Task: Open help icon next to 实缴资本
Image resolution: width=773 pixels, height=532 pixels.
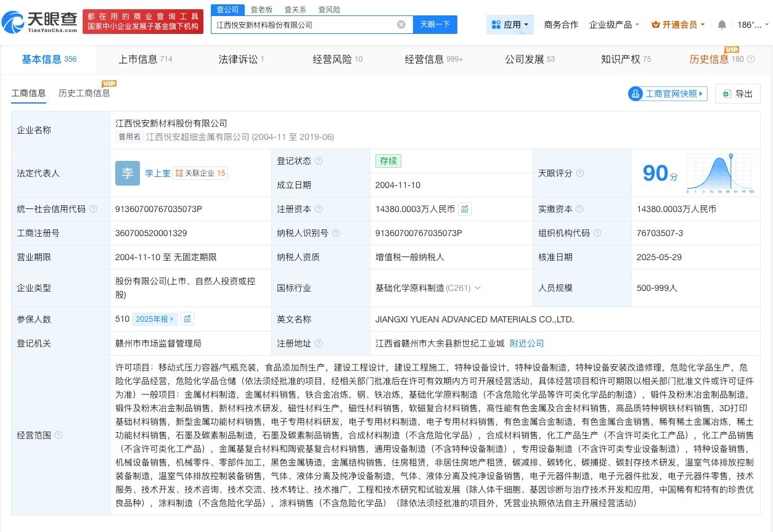Action: click(580, 209)
